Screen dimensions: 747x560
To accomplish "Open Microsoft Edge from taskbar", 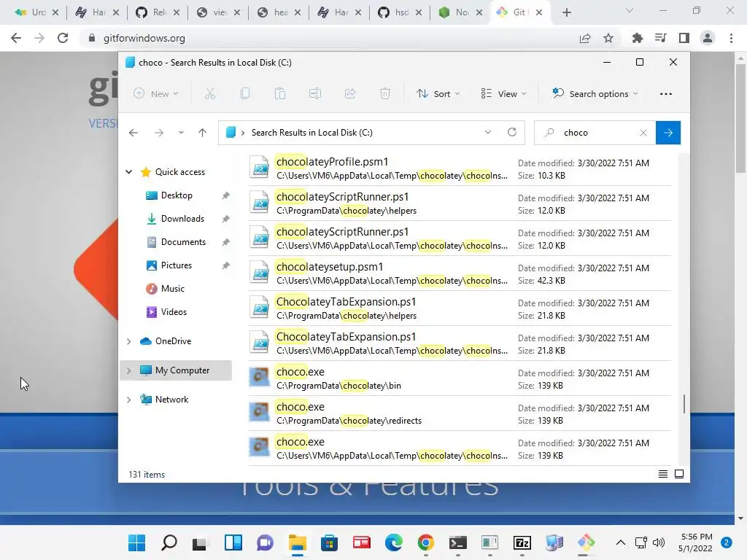I will (x=393, y=542).
